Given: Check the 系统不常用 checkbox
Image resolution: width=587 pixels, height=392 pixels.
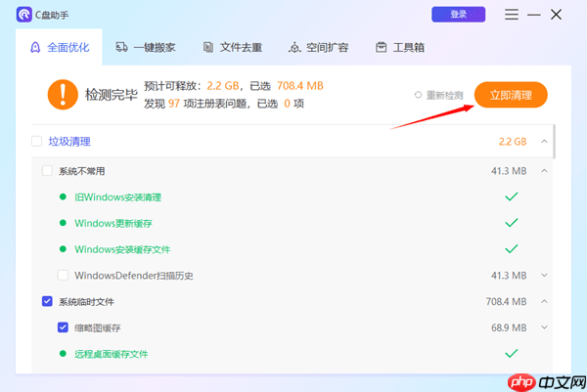Looking at the screenshot, I should 47,171.
